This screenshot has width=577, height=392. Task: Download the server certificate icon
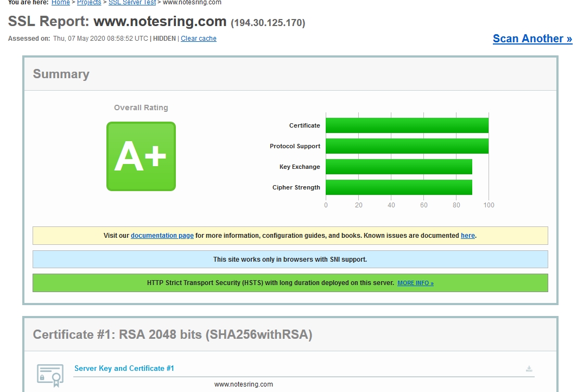pyautogui.click(x=529, y=369)
